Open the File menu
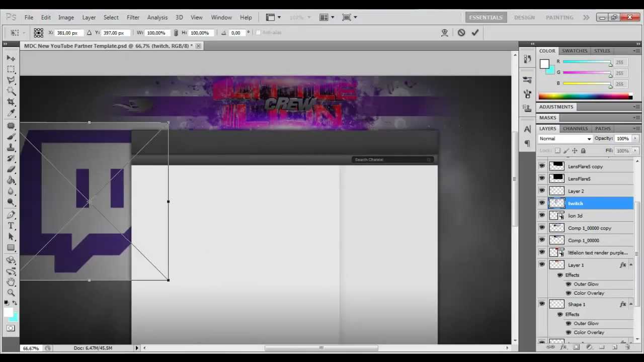This screenshot has height=362, width=644. click(29, 17)
